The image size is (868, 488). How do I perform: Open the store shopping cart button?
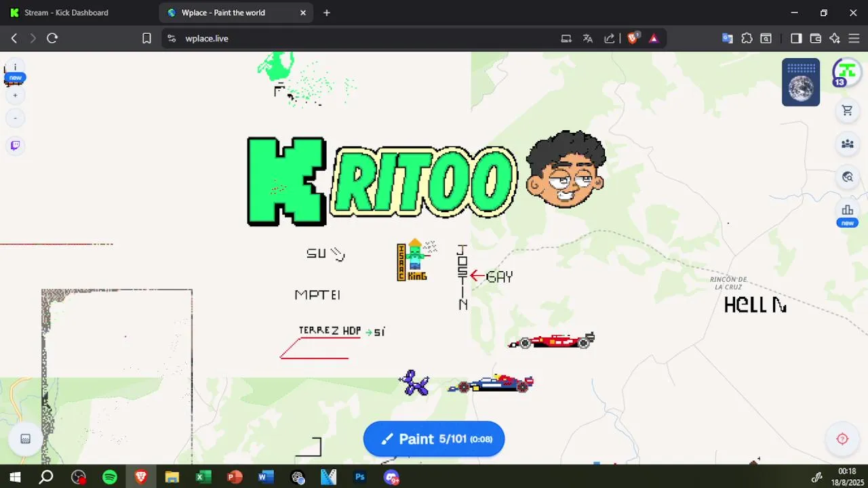click(x=847, y=110)
